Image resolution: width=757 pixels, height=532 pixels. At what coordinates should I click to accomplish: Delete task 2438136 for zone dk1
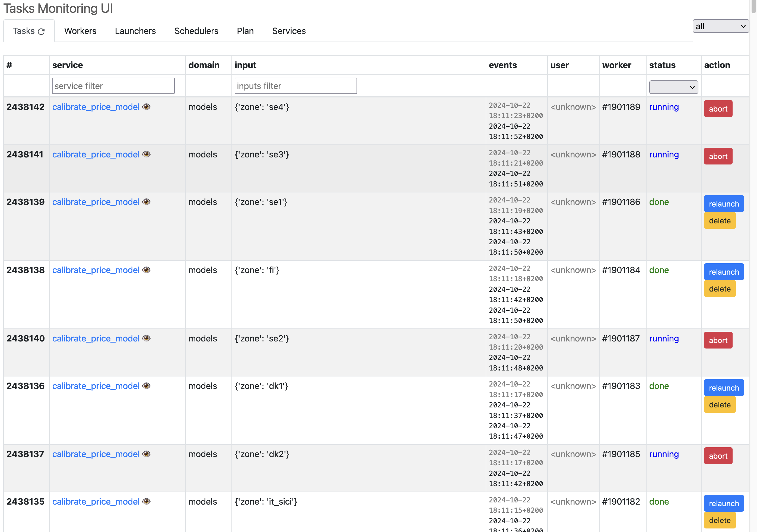(720, 405)
